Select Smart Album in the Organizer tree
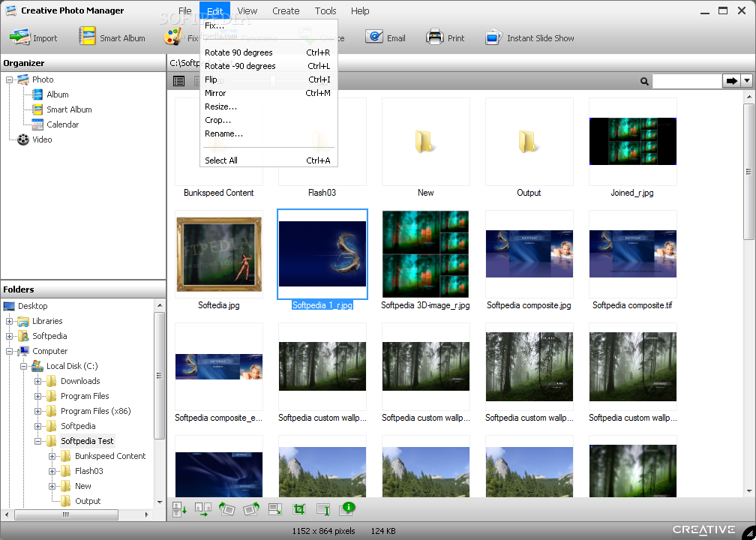 click(69, 109)
